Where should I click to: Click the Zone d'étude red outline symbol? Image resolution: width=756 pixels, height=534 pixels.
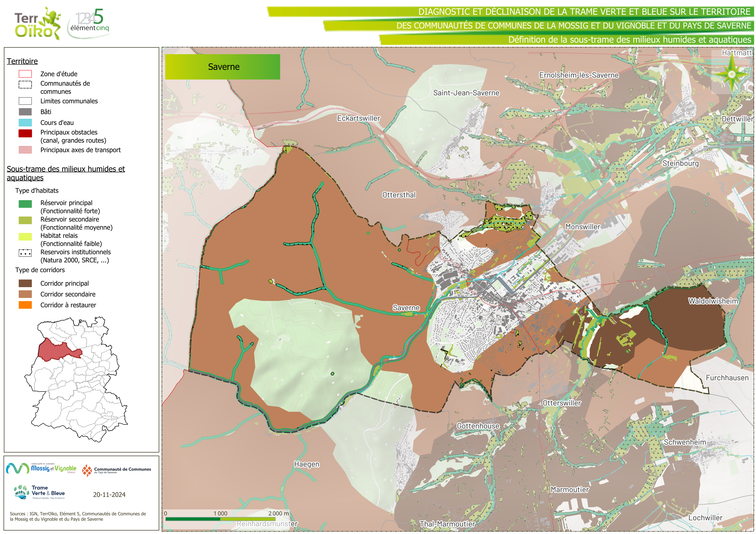pos(25,74)
